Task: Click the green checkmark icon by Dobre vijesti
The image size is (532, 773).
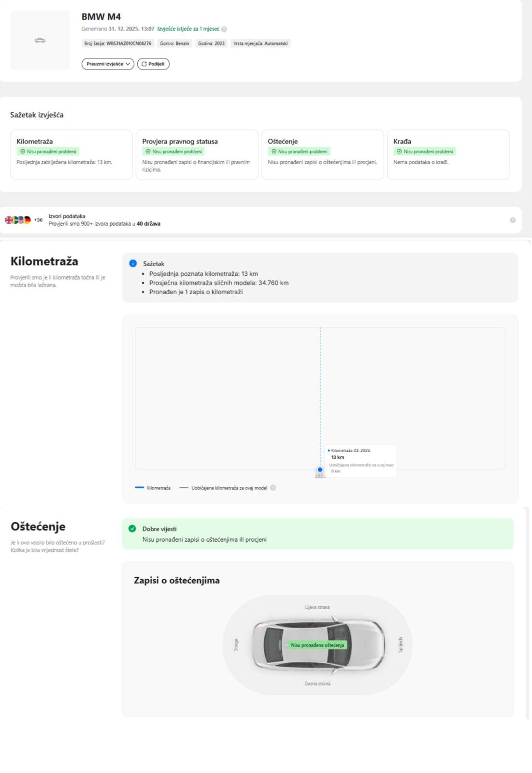Action: click(x=132, y=529)
